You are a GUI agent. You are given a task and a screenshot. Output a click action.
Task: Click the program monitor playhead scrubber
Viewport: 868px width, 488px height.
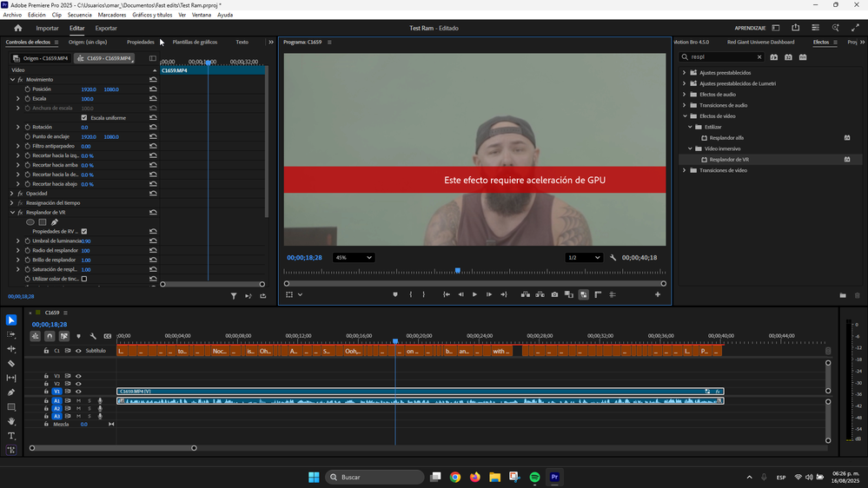click(x=458, y=271)
